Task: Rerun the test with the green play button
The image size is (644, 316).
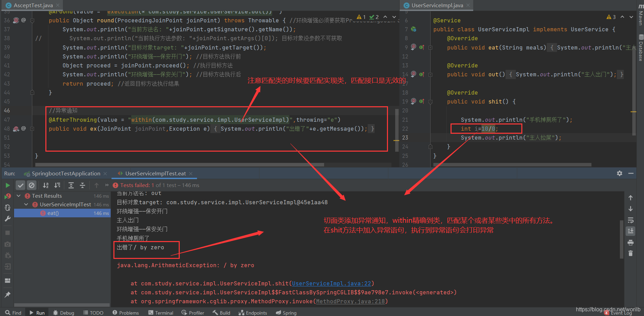Action: tap(8, 185)
